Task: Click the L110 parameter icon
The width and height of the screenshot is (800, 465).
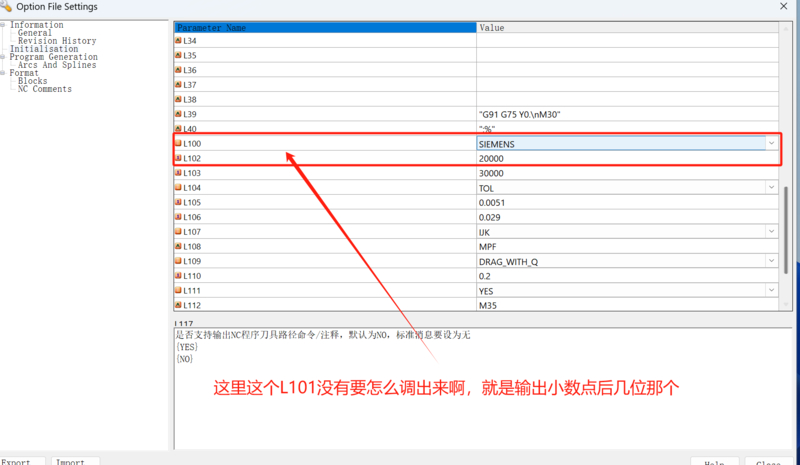Action: [x=178, y=276]
